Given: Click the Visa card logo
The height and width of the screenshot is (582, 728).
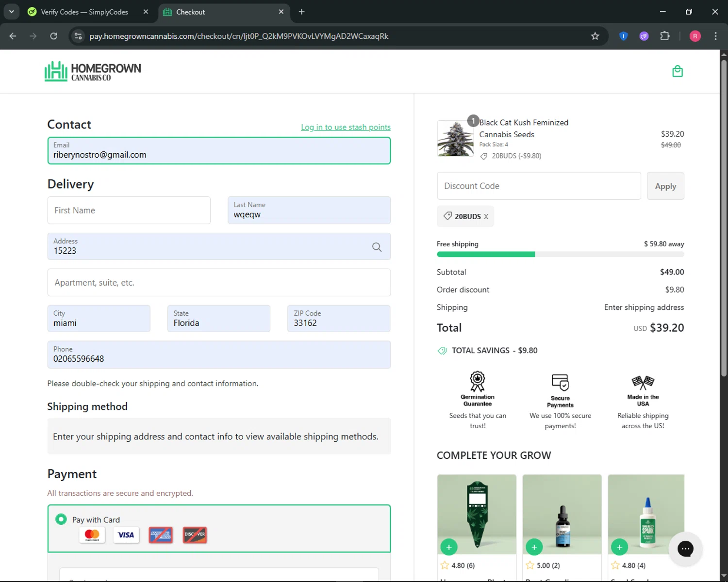Looking at the screenshot, I should [x=126, y=535].
